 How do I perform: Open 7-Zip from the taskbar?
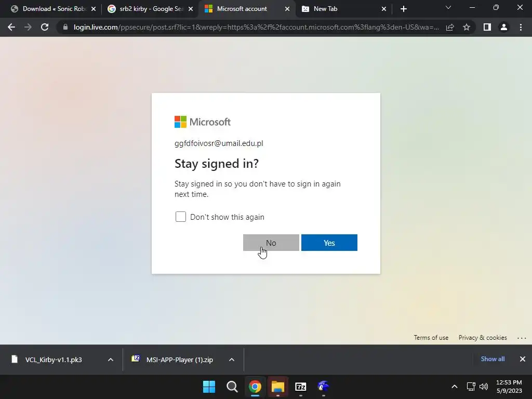click(x=301, y=387)
